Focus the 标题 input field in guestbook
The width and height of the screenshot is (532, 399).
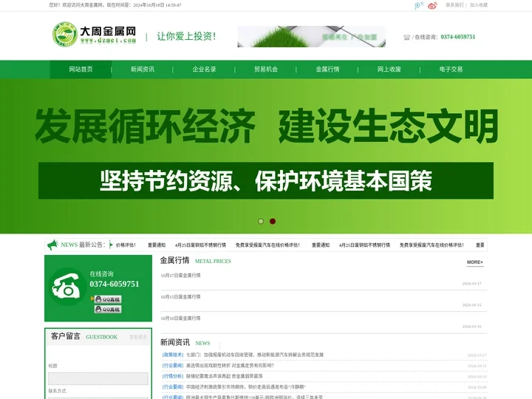click(98, 378)
